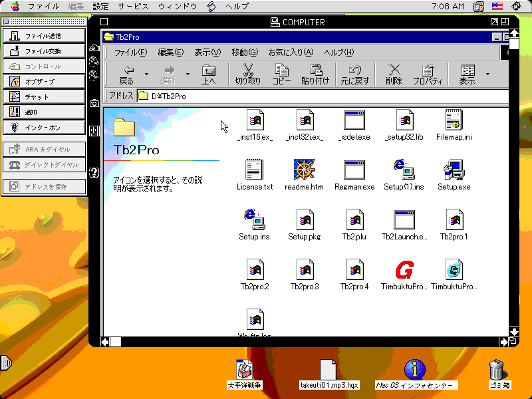Select the _isdel.exe program icon

(354, 120)
